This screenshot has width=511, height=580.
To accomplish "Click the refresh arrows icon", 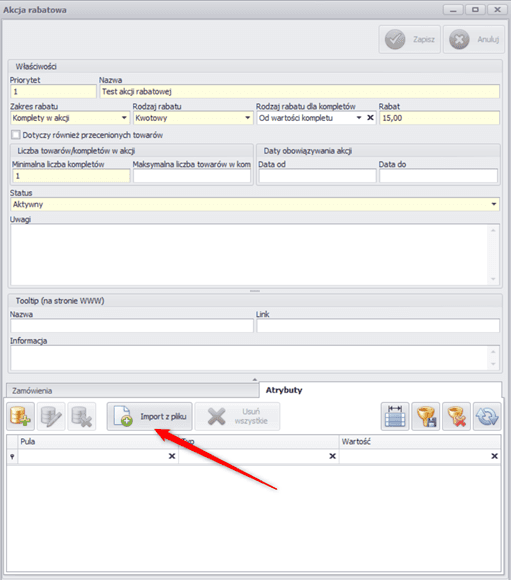I will point(487,416).
